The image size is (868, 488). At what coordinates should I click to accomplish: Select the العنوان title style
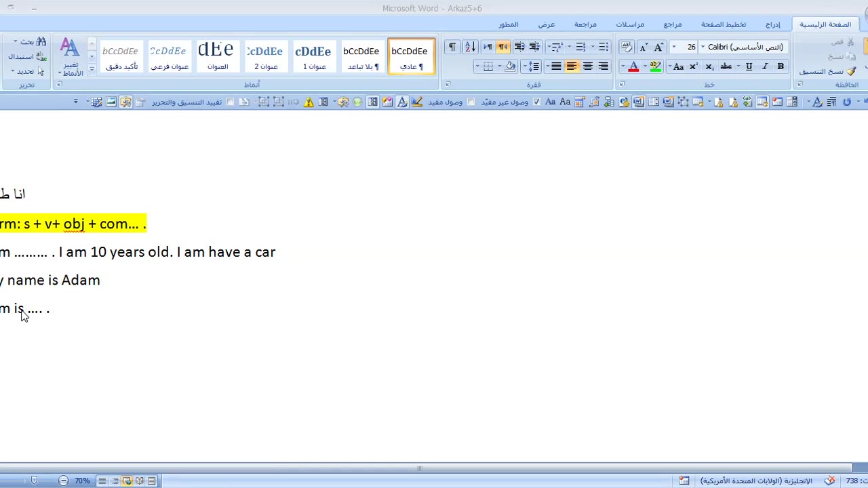(217, 56)
